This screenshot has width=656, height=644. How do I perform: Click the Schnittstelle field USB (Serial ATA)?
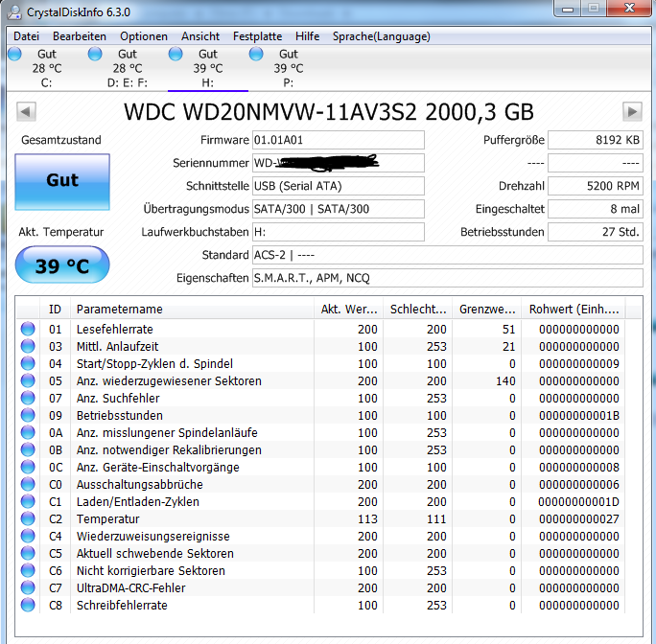coord(339,186)
